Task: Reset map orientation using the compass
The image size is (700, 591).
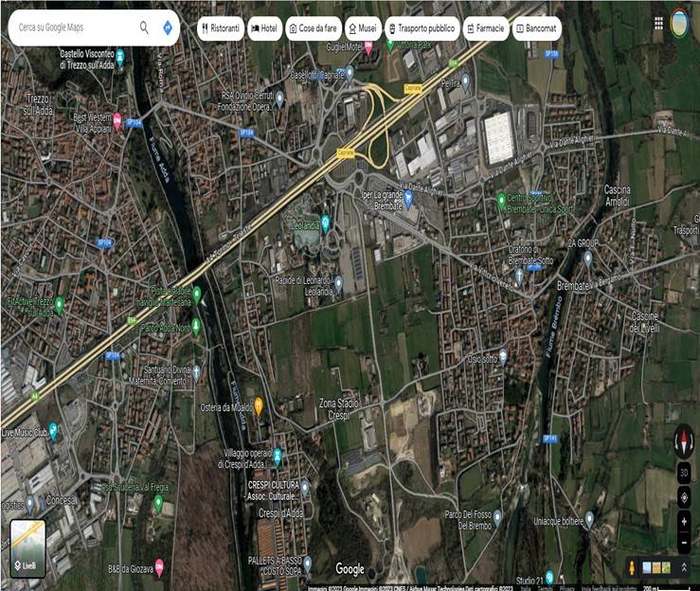Action: [x=684, y=440]
